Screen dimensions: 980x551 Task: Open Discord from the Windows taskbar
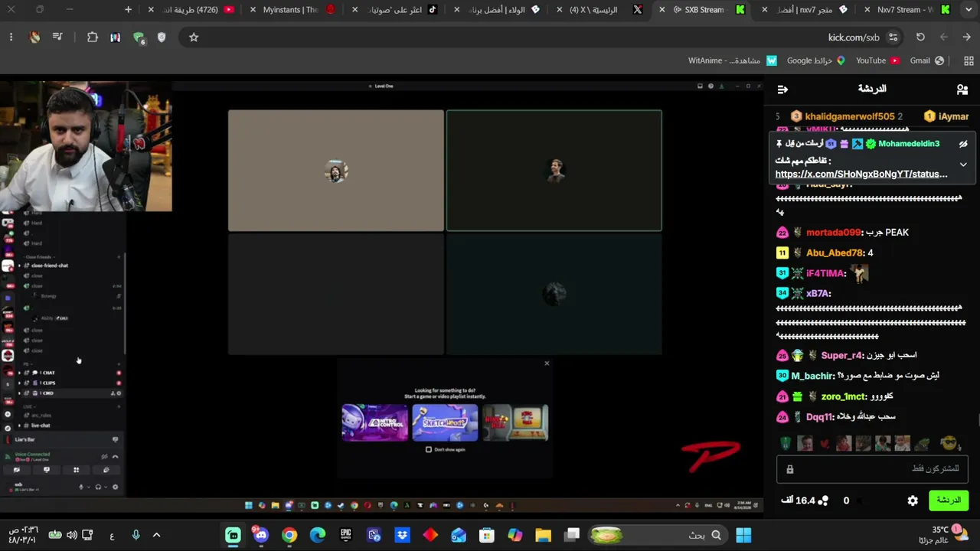pos(261,535)
